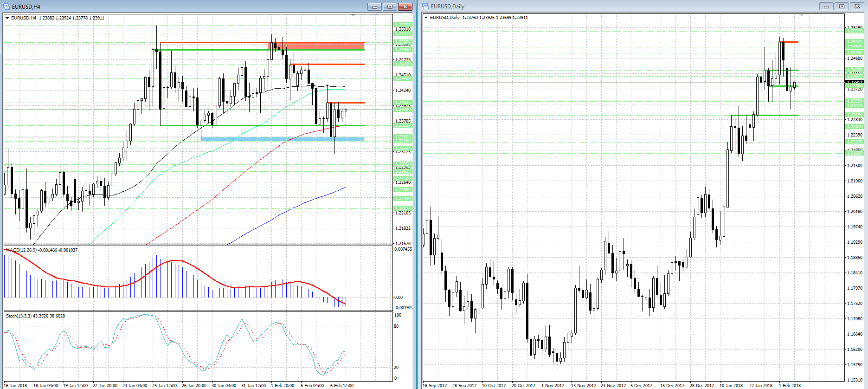Close the EURUSD,H4 chart window

point(405,6)
